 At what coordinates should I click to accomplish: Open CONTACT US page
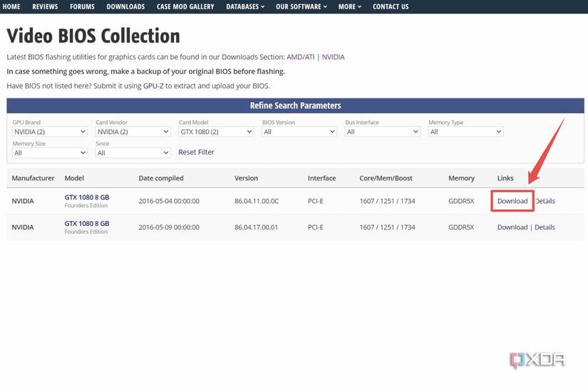391,6
